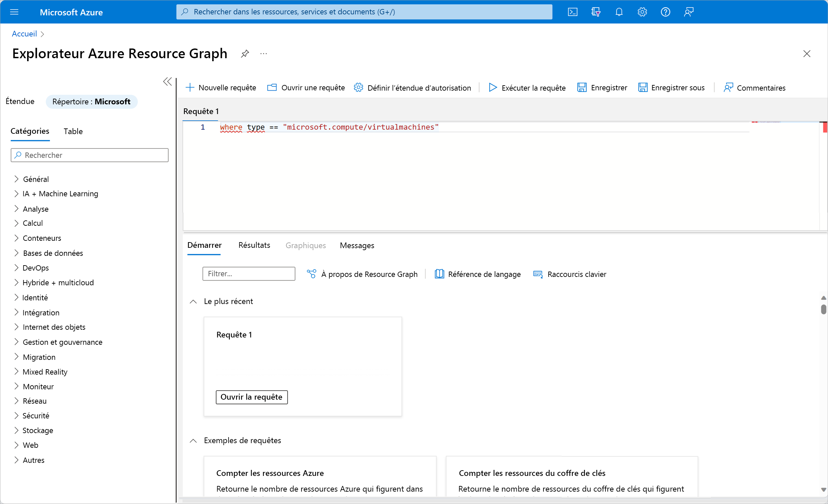Click the À propos de Resource Graph icon
Viewport: 828px width, 504px height.
[312, 274]
